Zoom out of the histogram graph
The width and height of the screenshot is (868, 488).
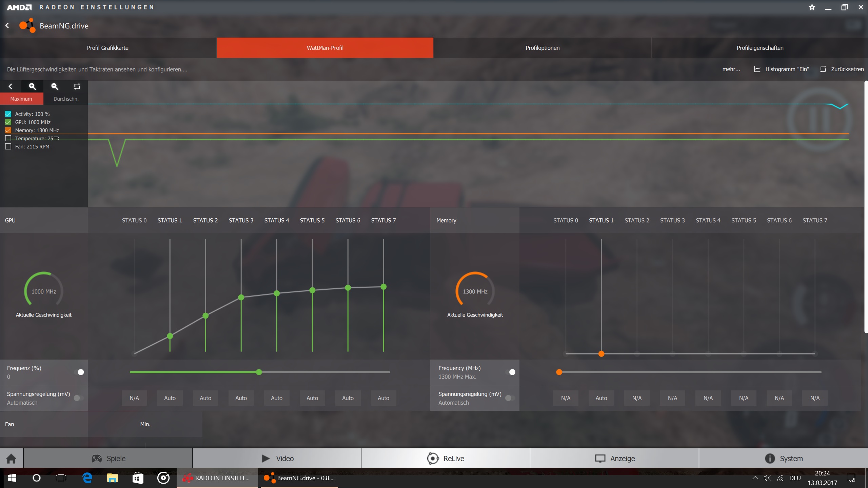[x=55, y=86]
